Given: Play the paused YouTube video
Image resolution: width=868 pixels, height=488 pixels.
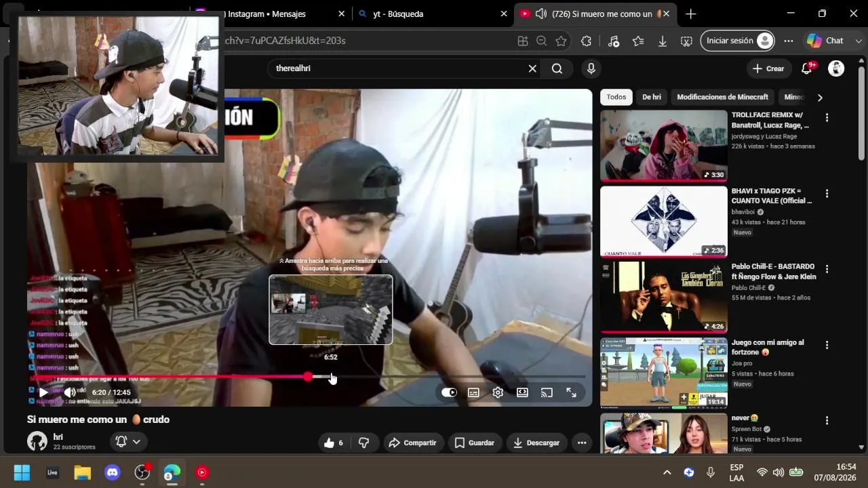Looking at the screenshot, I should (x=43, y=392).
